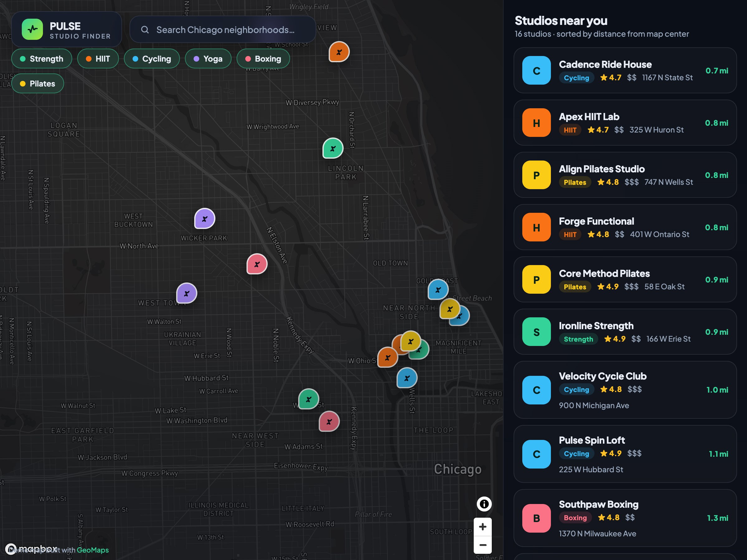Toggle the HIIT filter chip
Image resolution: width=747 pixels, height=560 pixels.
coord(98,59)
